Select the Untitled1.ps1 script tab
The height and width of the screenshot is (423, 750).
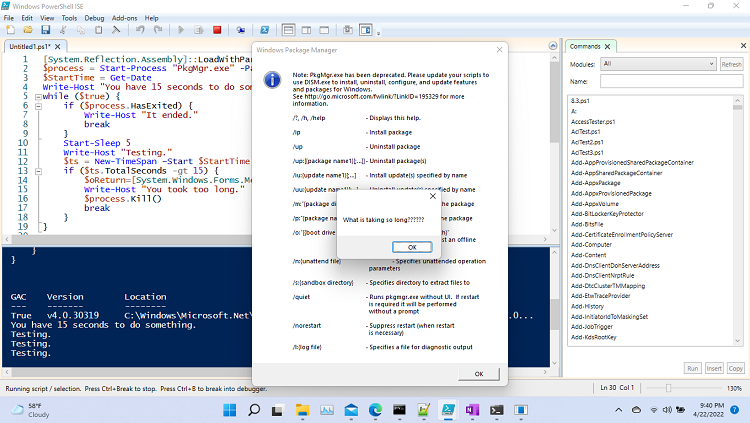30,46
